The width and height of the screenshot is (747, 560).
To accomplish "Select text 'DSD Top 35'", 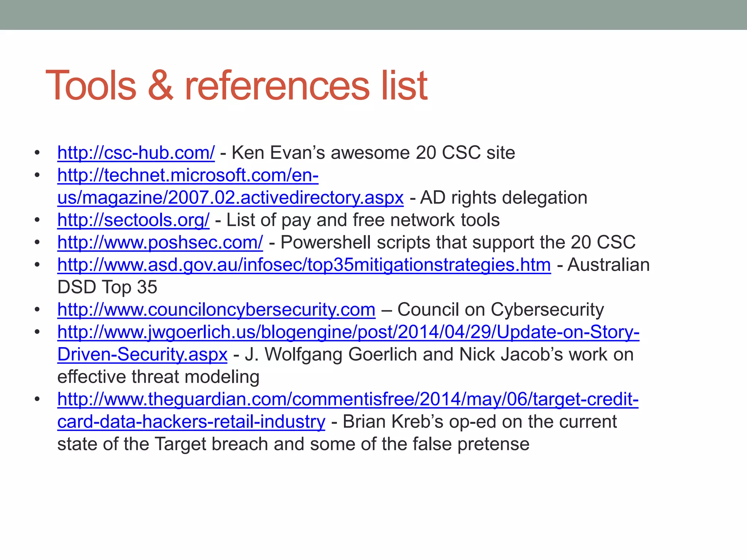I will point(107,287).
